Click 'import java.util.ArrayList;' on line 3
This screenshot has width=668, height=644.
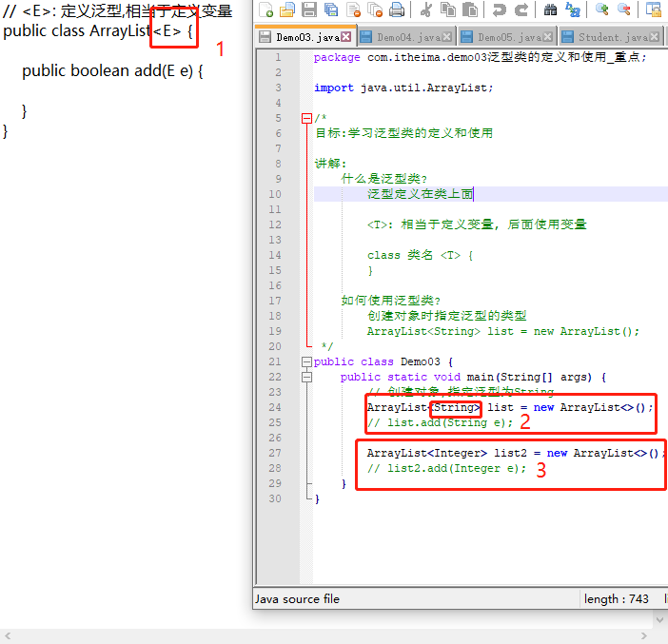tap(403, 88)
